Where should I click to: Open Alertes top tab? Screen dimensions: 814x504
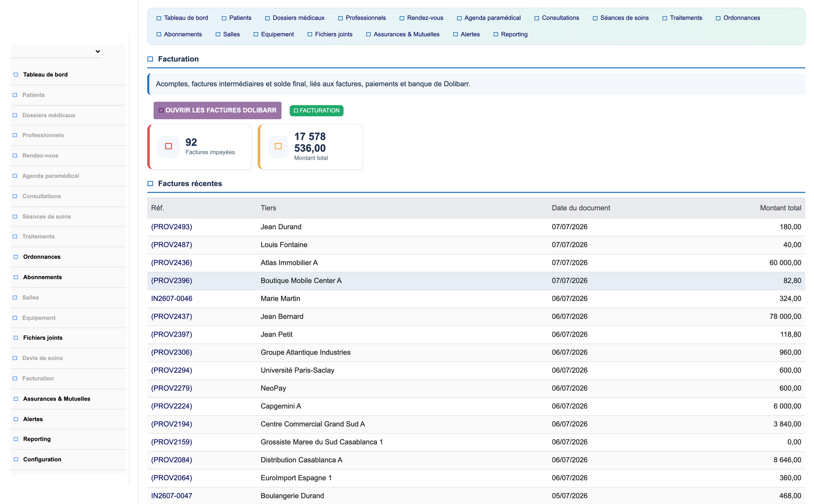[466, 34]
